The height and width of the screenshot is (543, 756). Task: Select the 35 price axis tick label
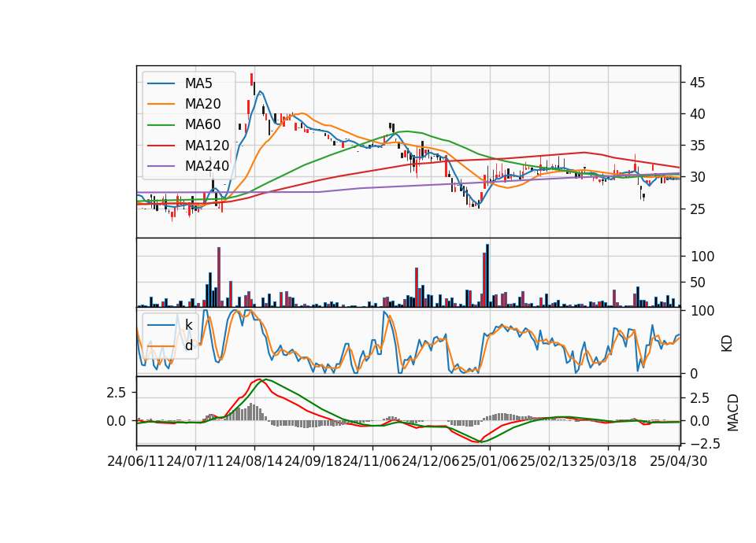698,146
